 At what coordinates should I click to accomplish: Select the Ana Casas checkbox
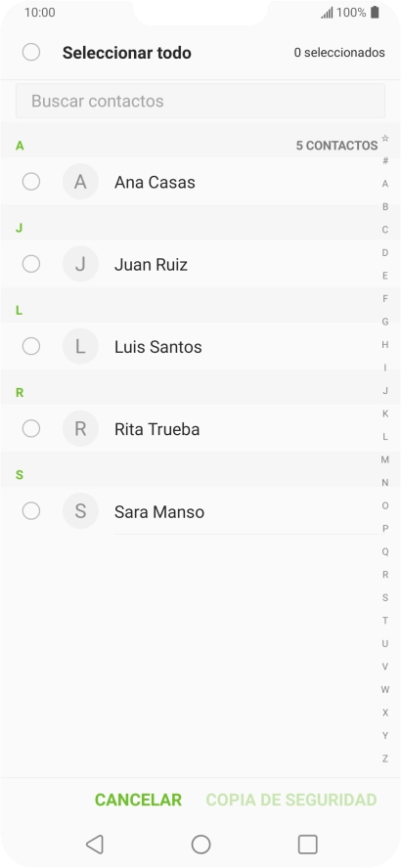tap(31, 182)
